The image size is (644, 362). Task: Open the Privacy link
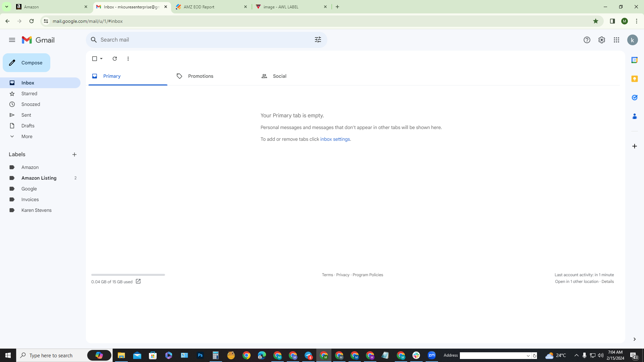(x=343, y=275)
